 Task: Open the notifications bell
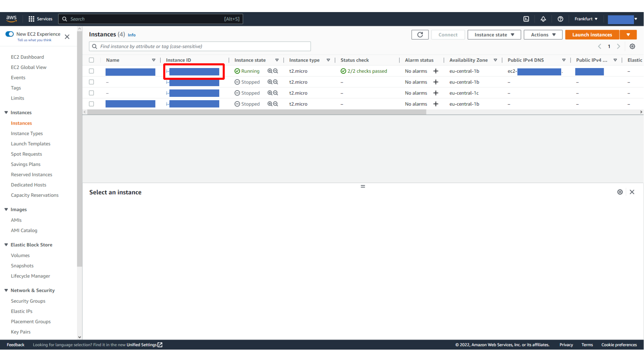[x=543, y=19]
